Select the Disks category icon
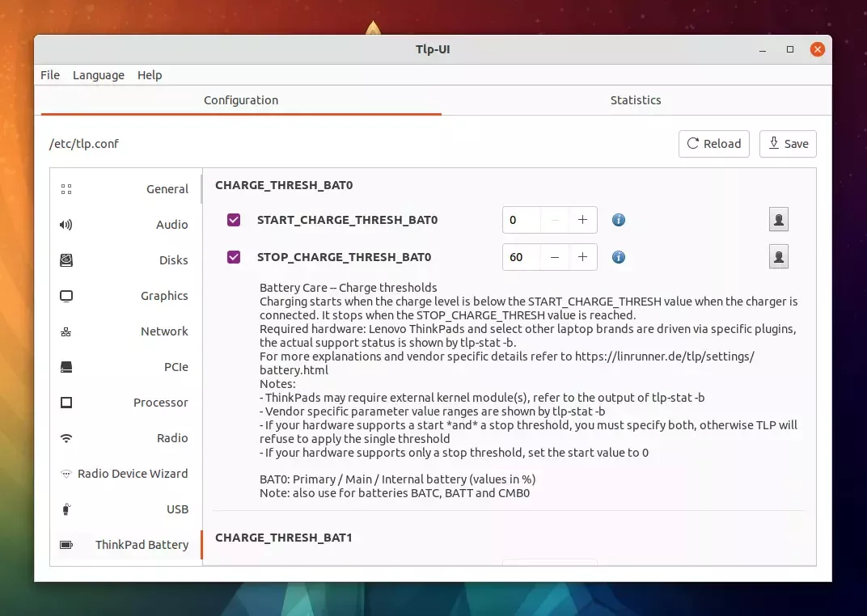Image resolution: width=867 pixels, height=616 pixels. click(x=66, y=260)
